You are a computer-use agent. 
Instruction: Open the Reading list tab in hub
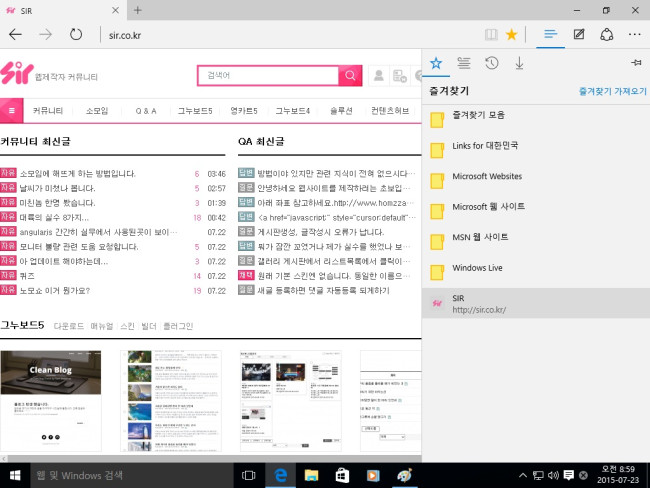(x=463, y=63)
